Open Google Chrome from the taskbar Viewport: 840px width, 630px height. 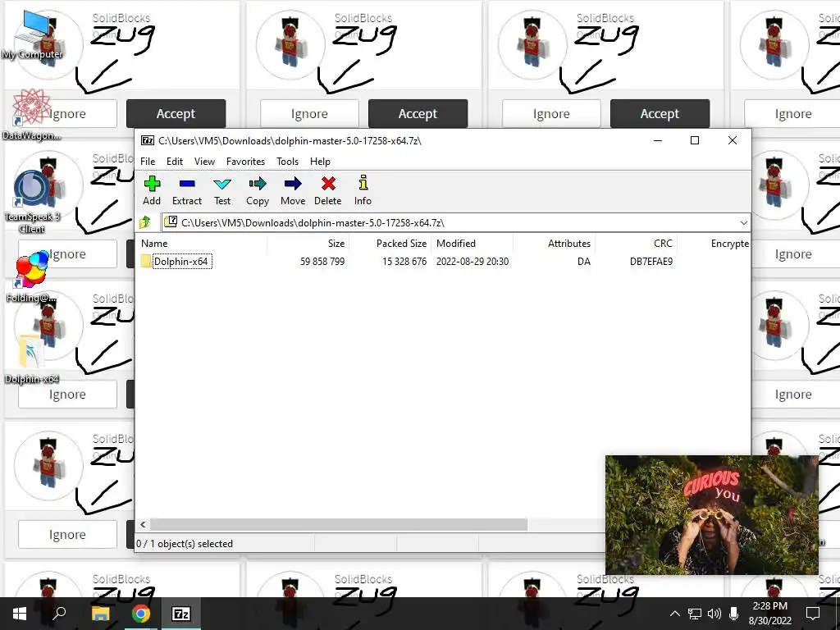click(x=141, y=614)
